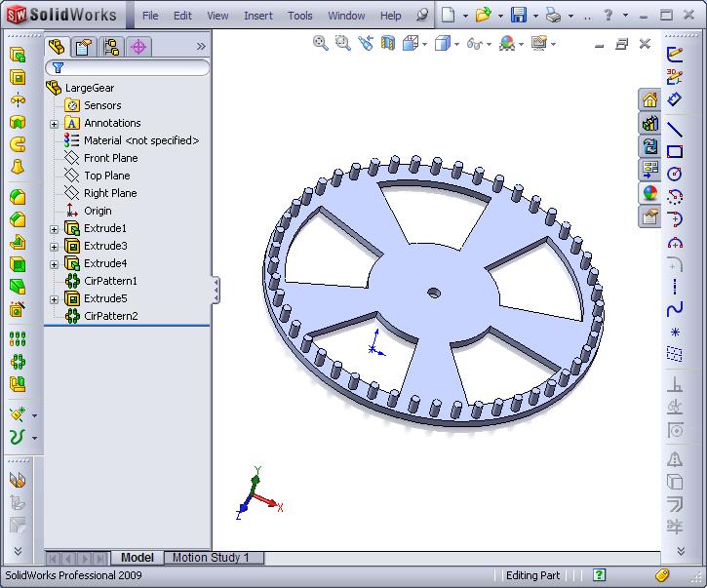The height and width of the screenshot is (588, 707).
Task: Click the 3D Sketch icon
Action: click(675, 77)
